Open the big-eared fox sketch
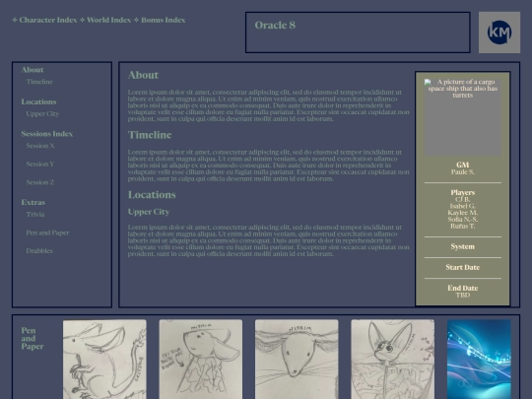Image resolution: width=532 pixels, height=399 pixels. 392,359
